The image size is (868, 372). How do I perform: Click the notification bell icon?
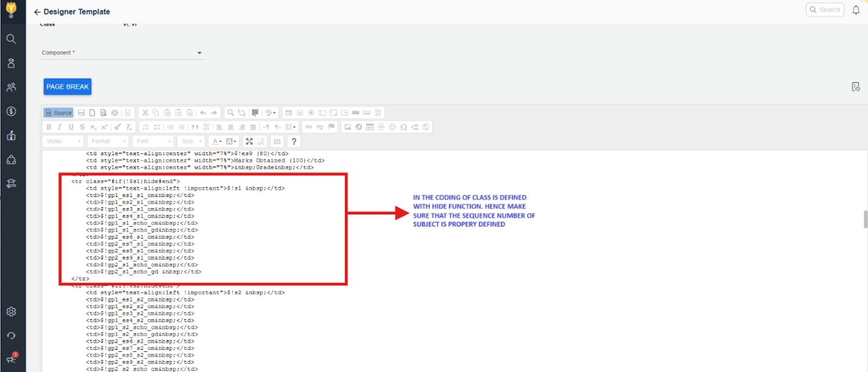[856, 10]
